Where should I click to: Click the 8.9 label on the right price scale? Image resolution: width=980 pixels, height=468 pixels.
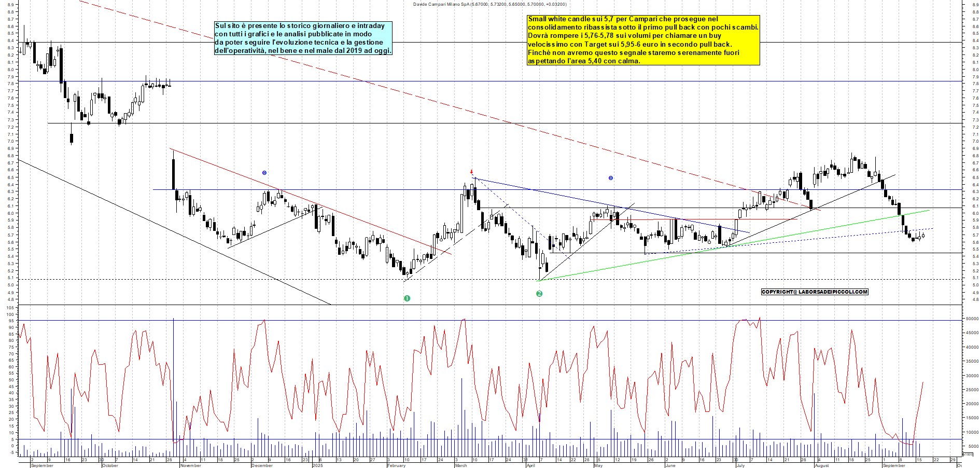click(975, 5)
